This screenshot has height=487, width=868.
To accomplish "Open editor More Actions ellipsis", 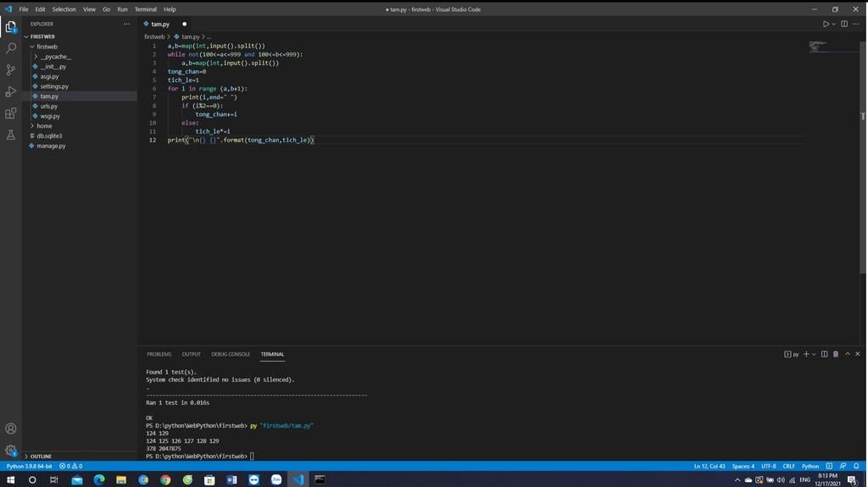I will coord(856,24).
